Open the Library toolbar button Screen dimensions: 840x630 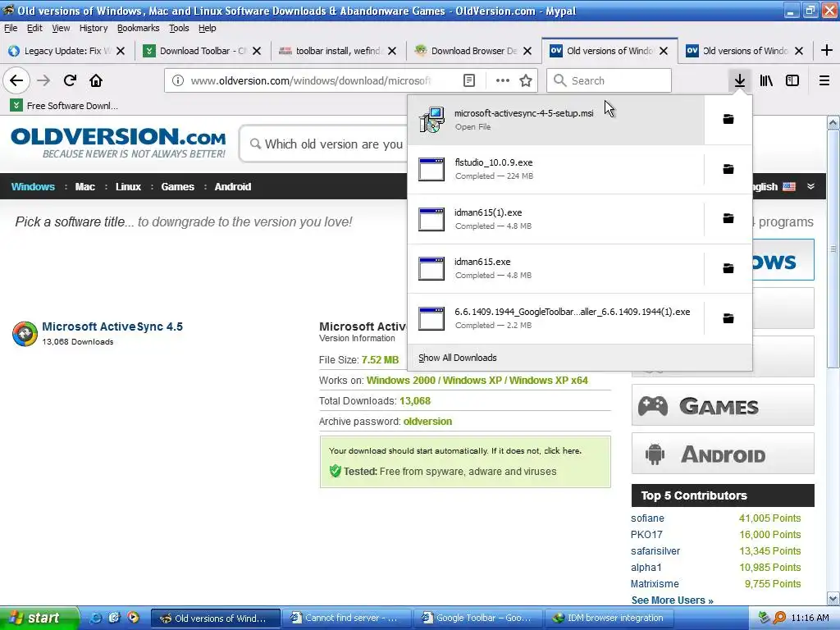[766, 80]
